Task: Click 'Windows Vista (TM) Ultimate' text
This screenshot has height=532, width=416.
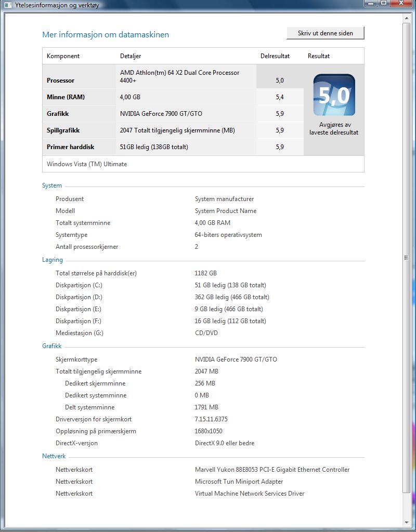Action: click(87, 164)
